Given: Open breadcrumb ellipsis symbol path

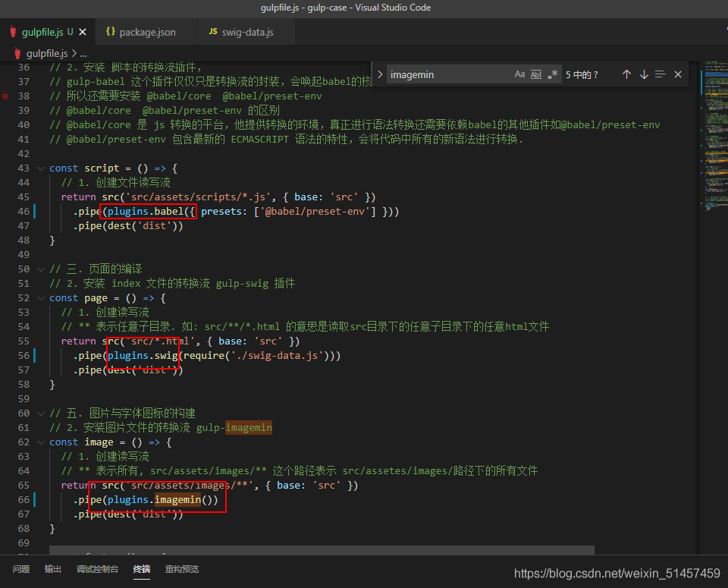Looking at the screenshot, I should tap(83, 54).
